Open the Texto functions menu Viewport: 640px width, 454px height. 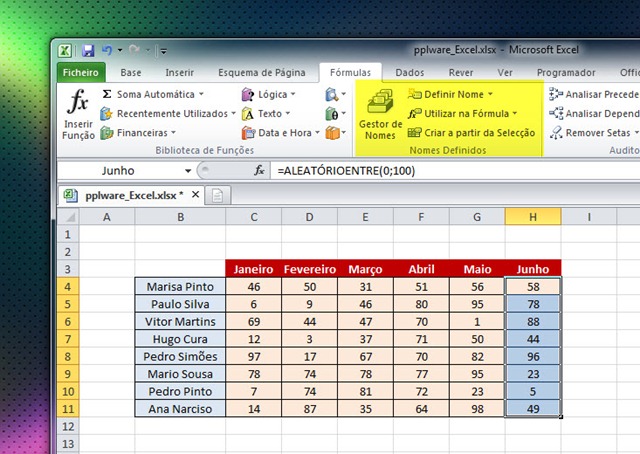266,114
